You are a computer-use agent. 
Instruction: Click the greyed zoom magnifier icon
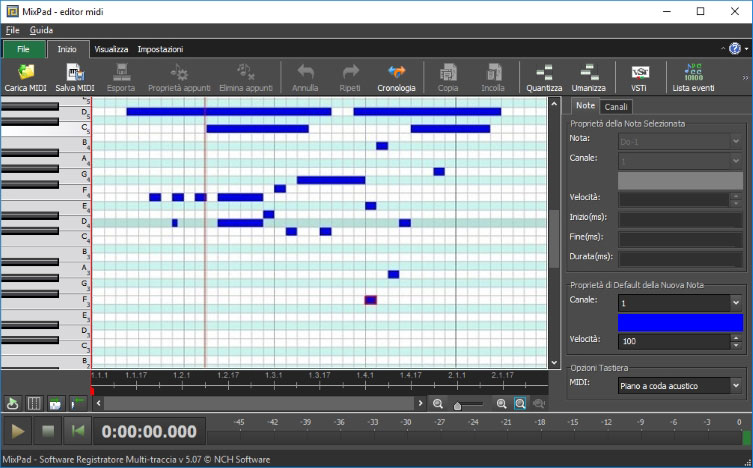click(539, 404)
